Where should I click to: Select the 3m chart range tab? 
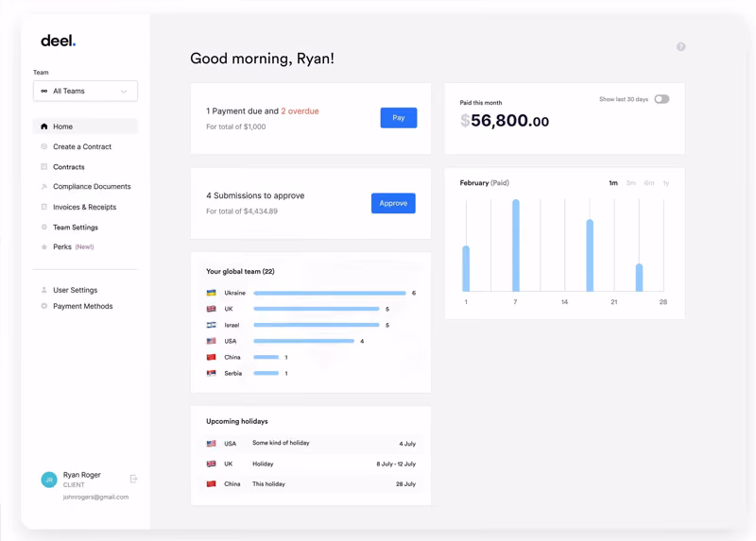(x=630, y=183)
